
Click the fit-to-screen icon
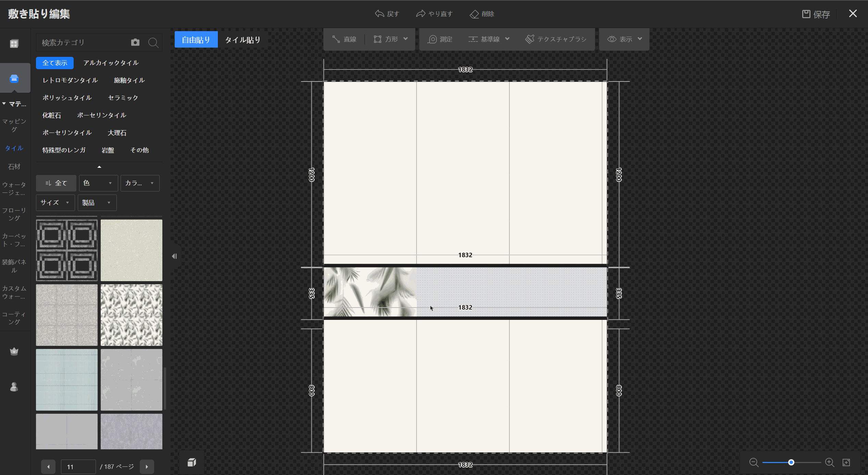[x=846, y=462]
